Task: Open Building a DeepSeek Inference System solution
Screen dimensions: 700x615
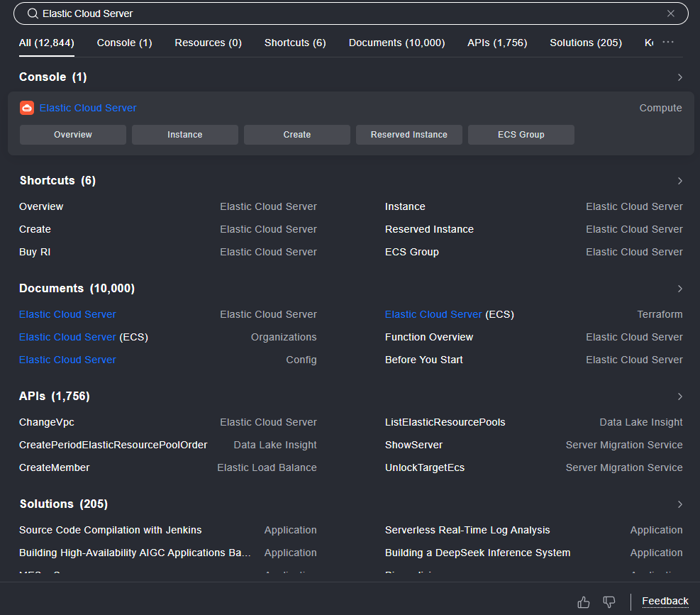Action: 534,553
